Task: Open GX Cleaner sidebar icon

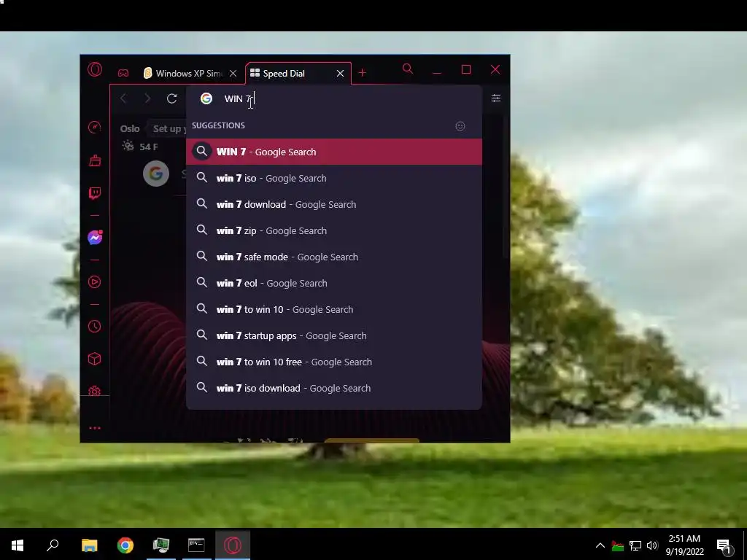Action: click(95, 160)
